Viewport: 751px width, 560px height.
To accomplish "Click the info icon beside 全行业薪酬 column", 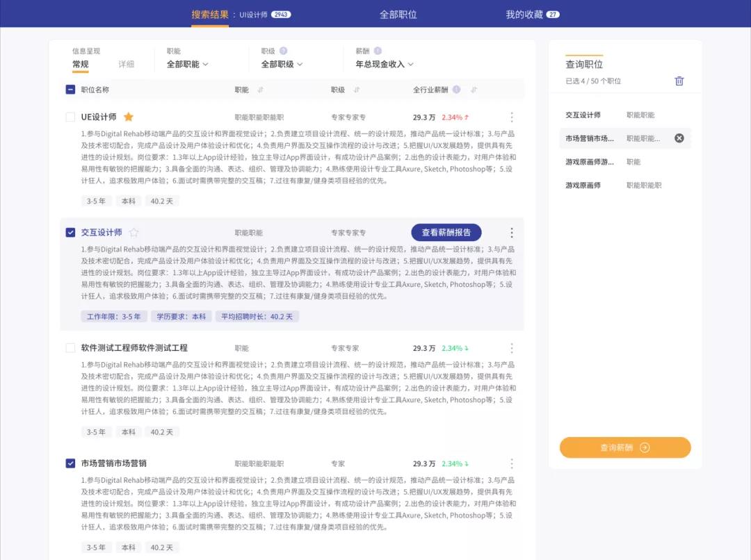I will [456, 90].
